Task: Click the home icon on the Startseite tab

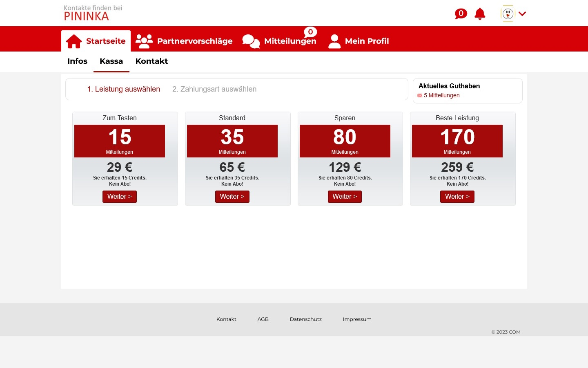Action: (74, 41)
